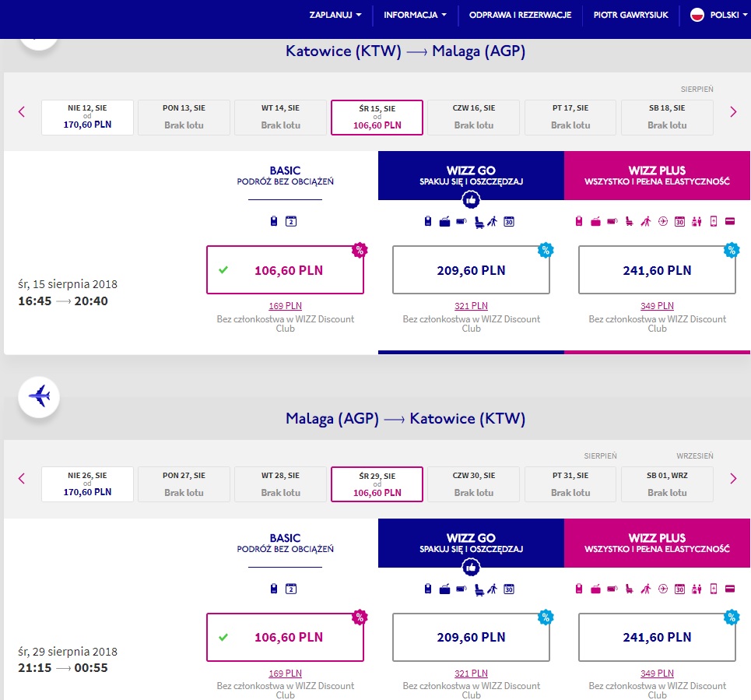
Task: Click airport check-in plane icon under return WIZZ PLUS
Action: pos(663,589)
